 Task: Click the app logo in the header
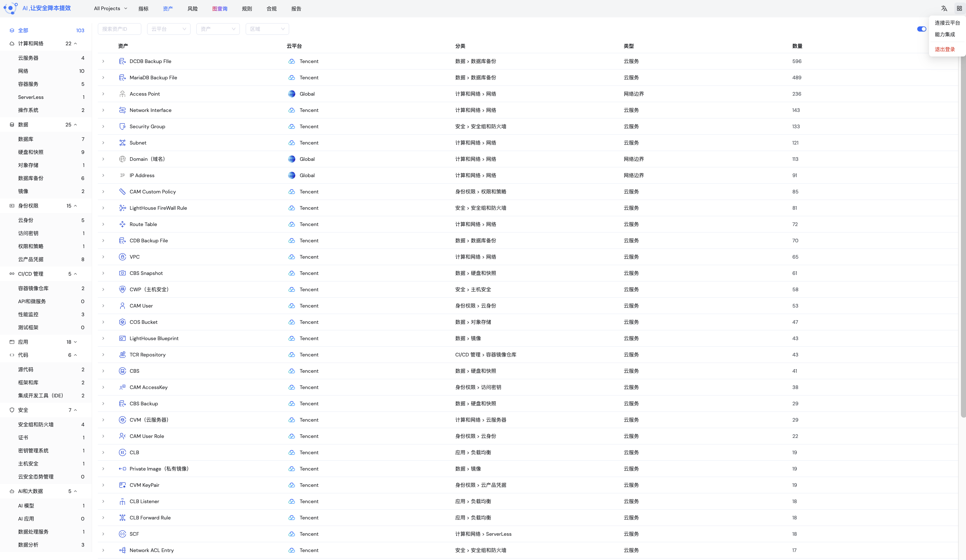[11, 8]
